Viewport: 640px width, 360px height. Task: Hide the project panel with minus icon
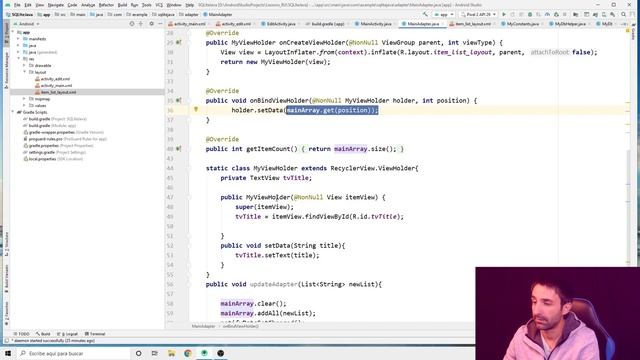[160, 24]
